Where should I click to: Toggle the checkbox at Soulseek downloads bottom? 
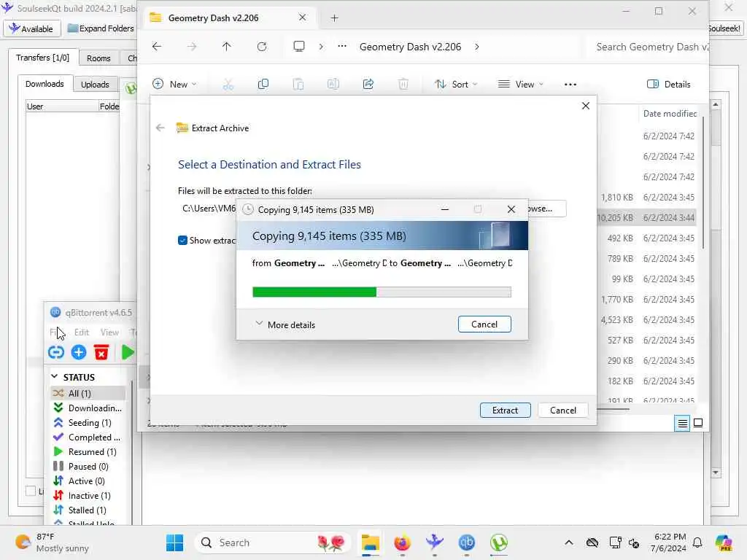[31, 491]
